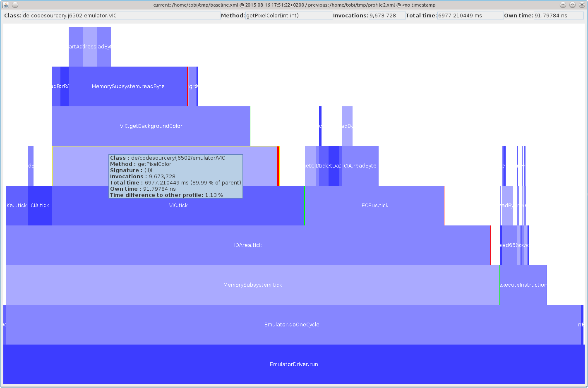Select the Total time value field
Image resolution: width=588 pixels, height=388 pixels.
(x=470, y=16)
